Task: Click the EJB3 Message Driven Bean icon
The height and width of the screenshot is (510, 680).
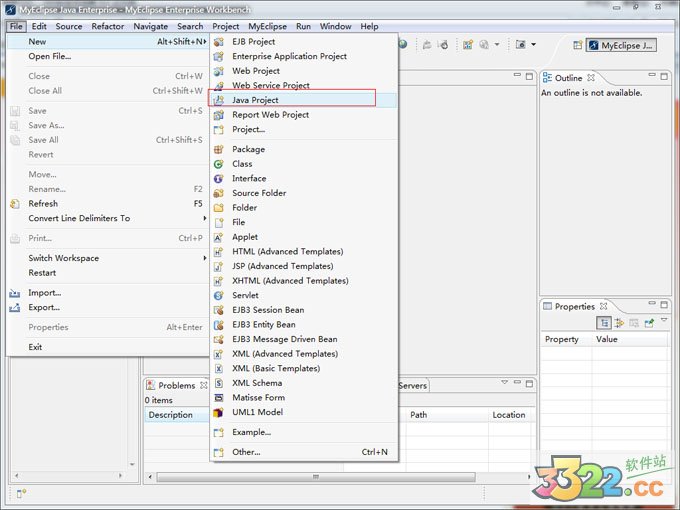Action: point(219,340)
